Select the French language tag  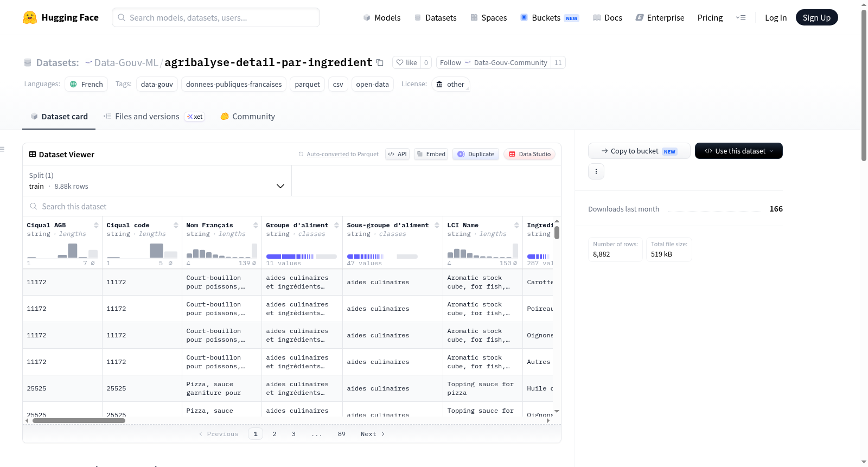click(86, 84)
